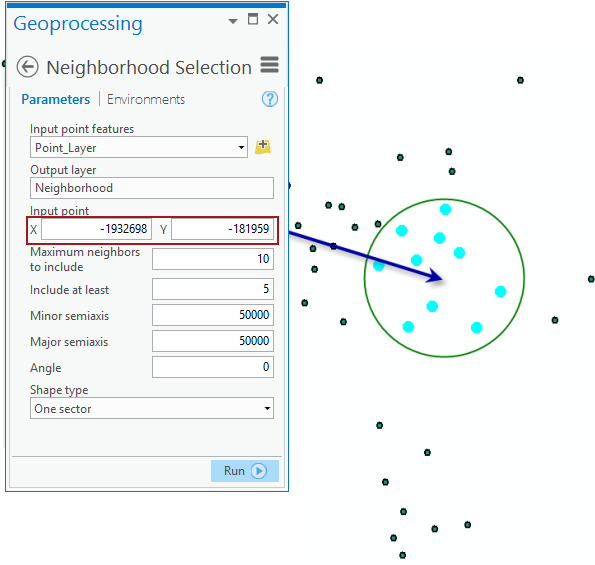
Task: Click the Minor semiaxis value field
Action: point(213,315)
